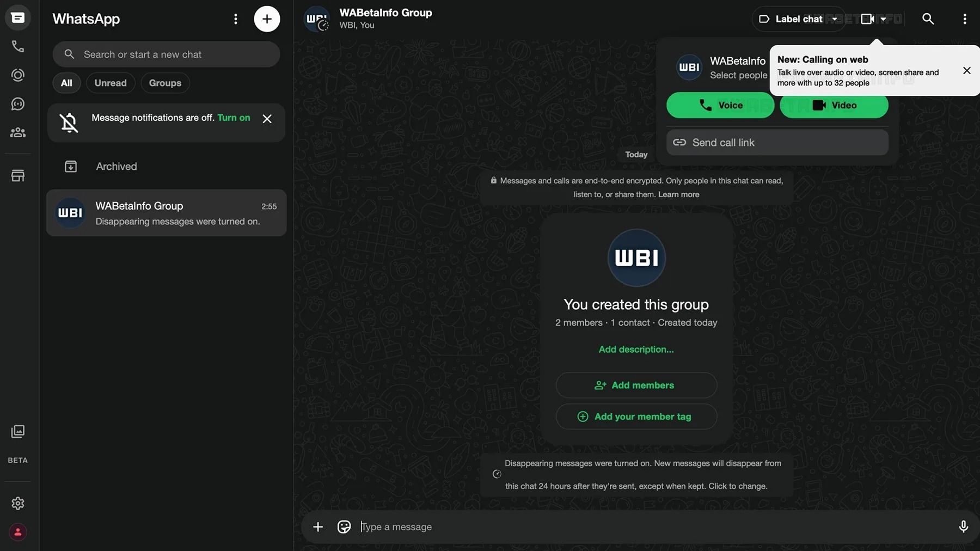980x551 pixels.
Task: Search within the WABetaInfo Group chat
Action: (x=928, y=19)
